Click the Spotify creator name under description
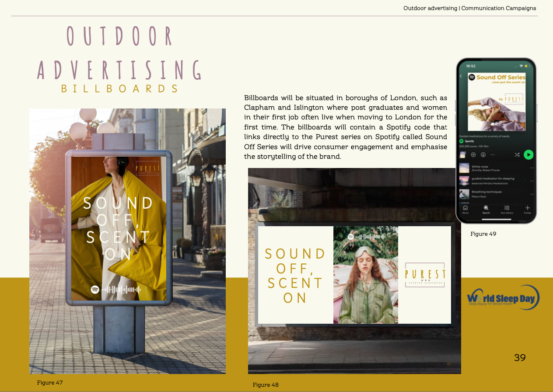 click(469, 141)
